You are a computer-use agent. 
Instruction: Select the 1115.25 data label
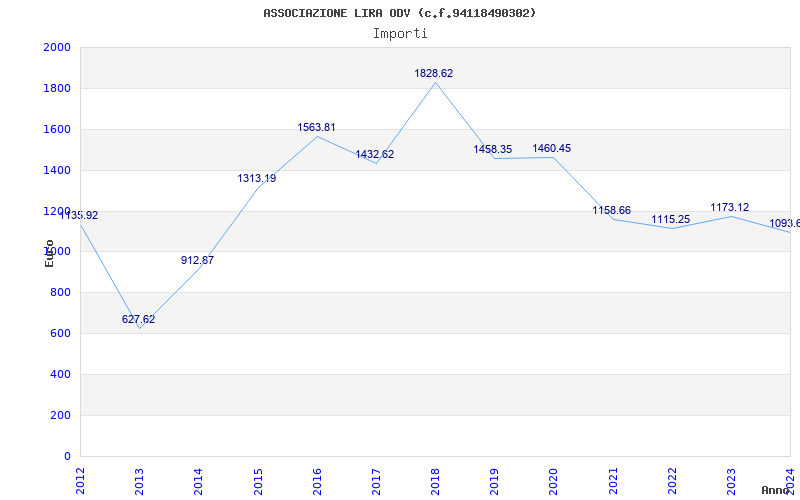[x=671, y=219]
